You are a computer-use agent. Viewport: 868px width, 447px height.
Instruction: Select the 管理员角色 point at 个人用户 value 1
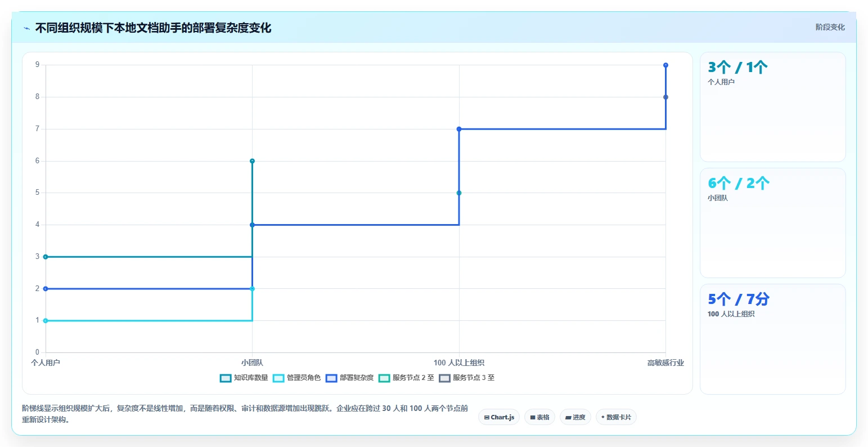coord(46,321)
